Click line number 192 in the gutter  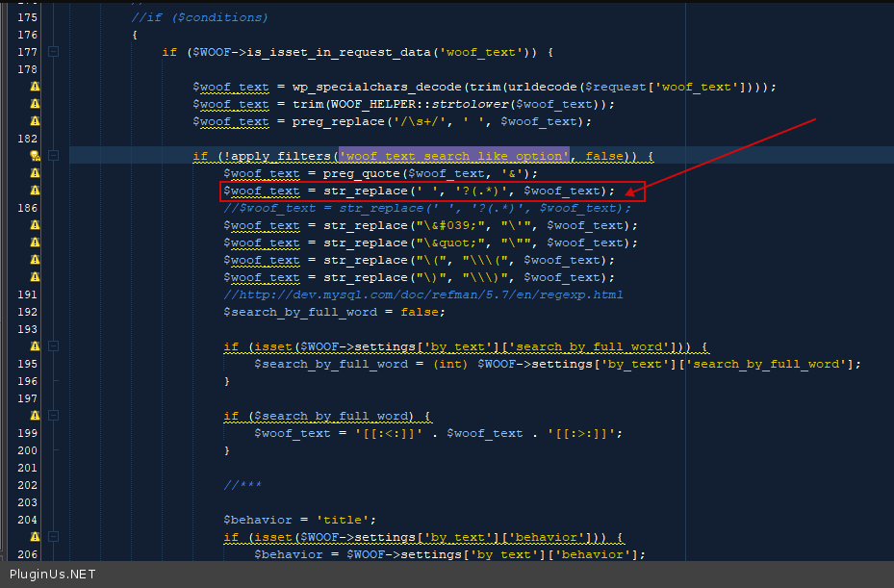tap(28, 312)
